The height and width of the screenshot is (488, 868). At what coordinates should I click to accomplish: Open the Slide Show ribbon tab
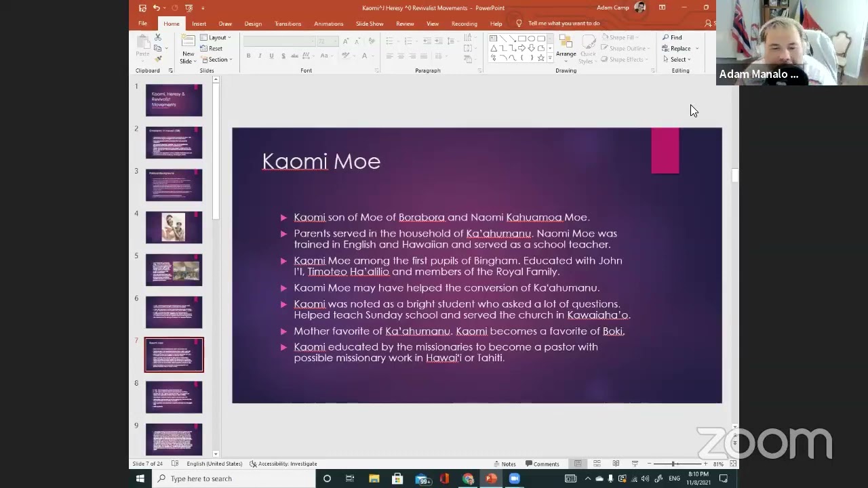pyautogui.click(x=370, y=24)
